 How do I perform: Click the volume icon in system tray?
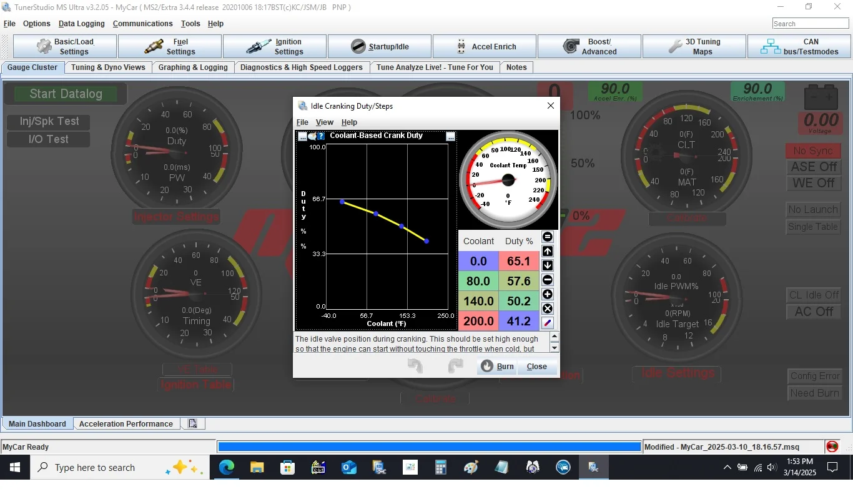click(772, 467)
